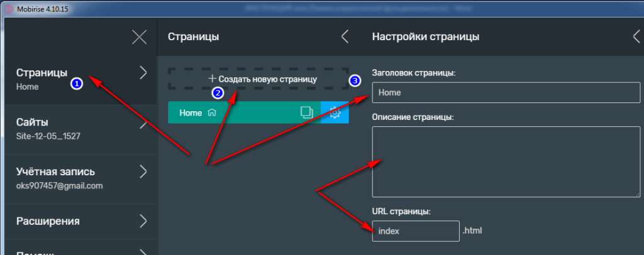
Task: Expand the Расширения chevron arrow
Action: tap(143, 221)
